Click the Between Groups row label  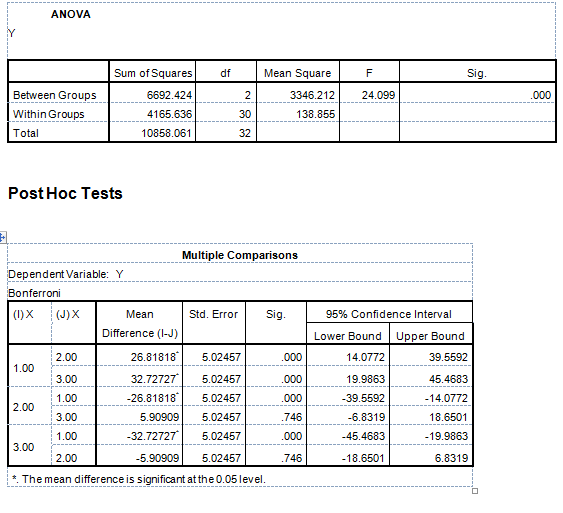(55, 95)
